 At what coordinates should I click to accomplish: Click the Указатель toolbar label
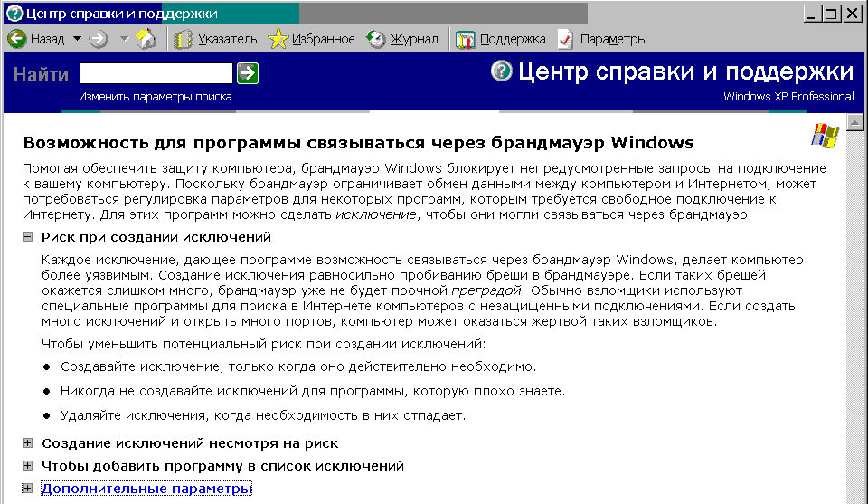(x=228, y=39)
